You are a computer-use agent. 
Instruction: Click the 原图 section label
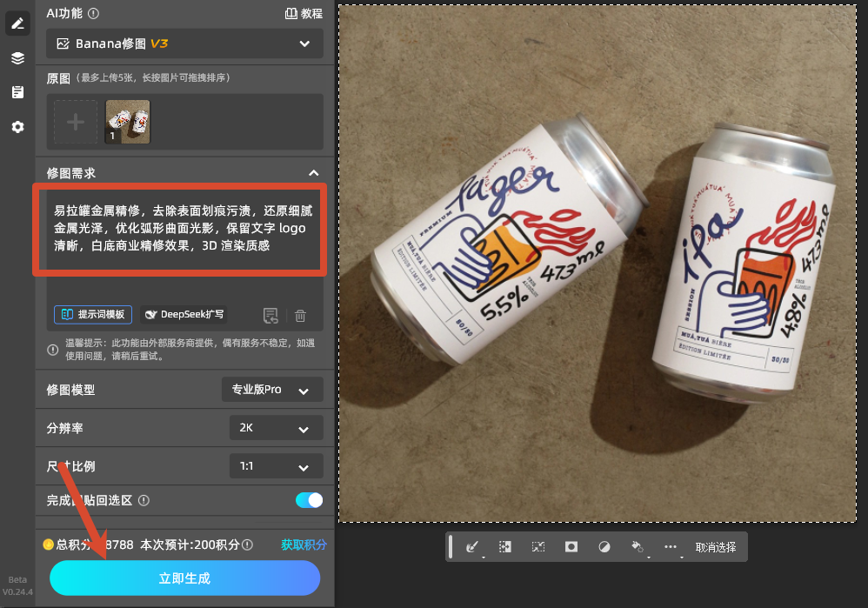pyautogui.click(x=58, y=78)
